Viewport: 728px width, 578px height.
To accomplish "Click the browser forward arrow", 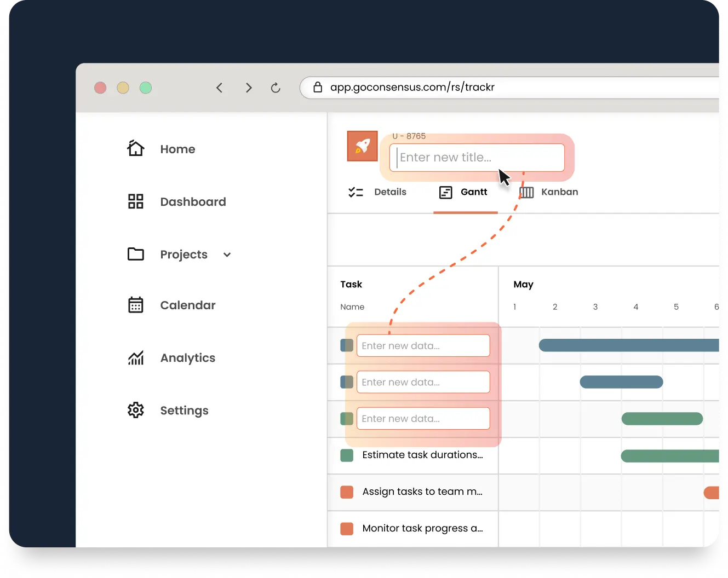I will coord(249,88).
